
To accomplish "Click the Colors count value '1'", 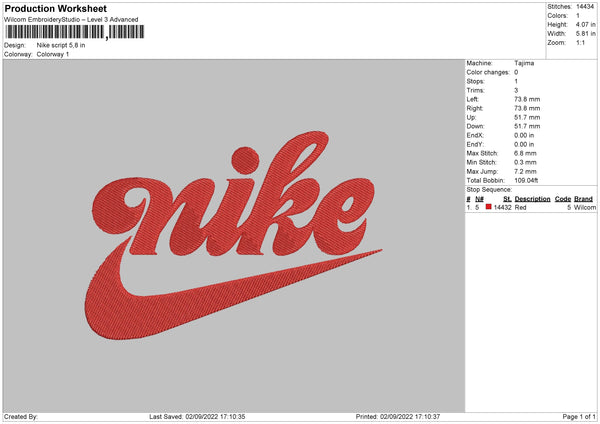I will [577, 16].
